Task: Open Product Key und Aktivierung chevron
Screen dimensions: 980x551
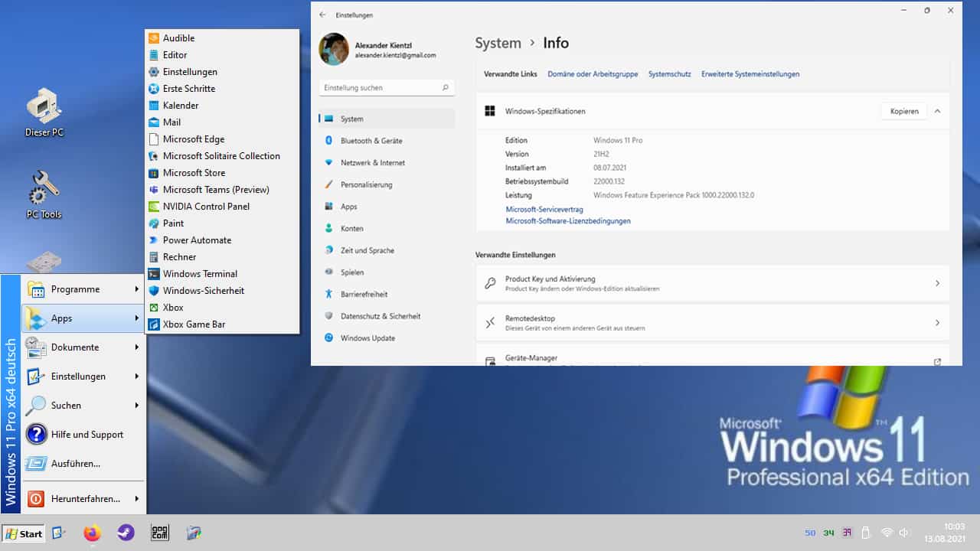Action: pyautogui.click(x=937, y=283)
